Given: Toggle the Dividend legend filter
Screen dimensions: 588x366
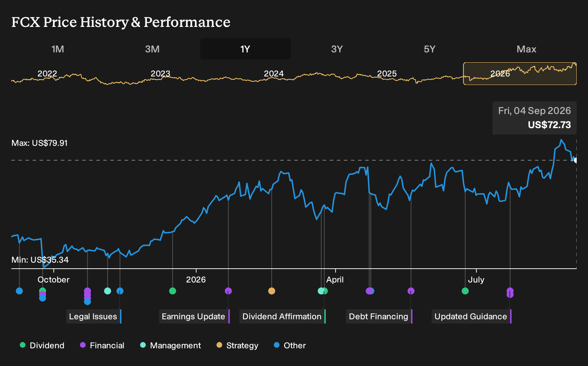Looking at the screenshot, I should (x=42, y=345).
